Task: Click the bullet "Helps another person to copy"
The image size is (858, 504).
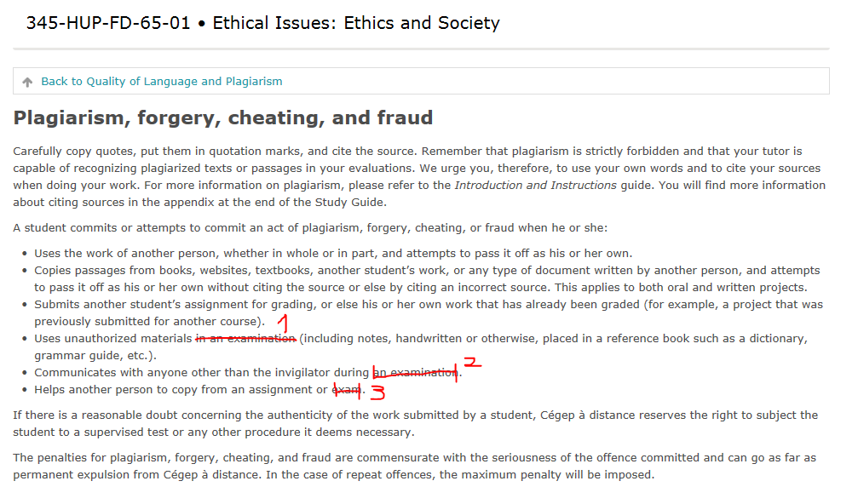Action: [181, 390]
